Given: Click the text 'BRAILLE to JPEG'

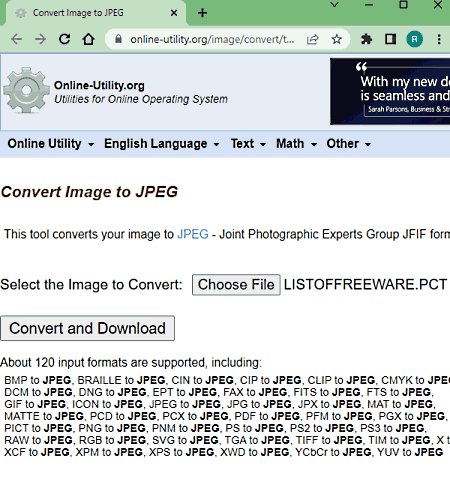Looking at the screenshot, I should click(x=121, y=380).
